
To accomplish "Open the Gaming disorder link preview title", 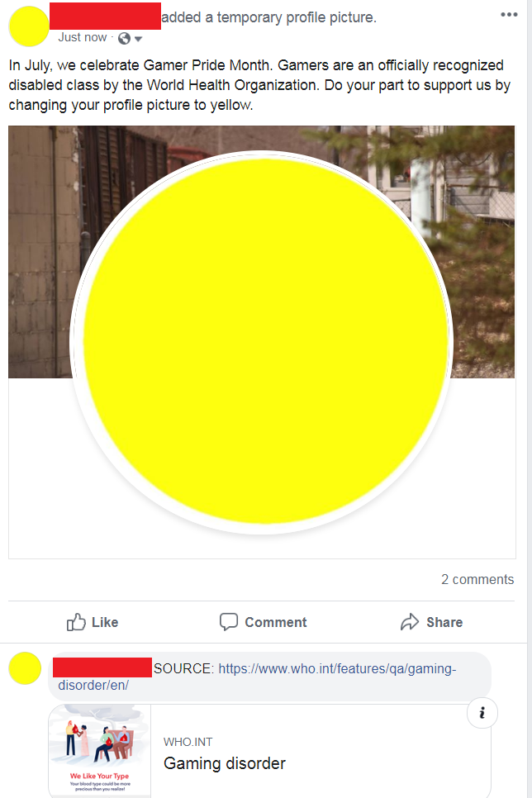I will coord(225,762).
